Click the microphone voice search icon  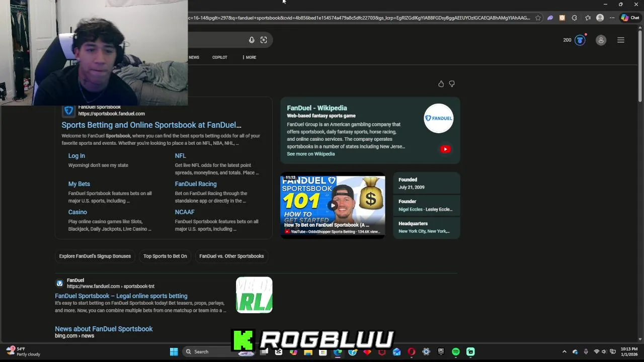coord(252,40)
